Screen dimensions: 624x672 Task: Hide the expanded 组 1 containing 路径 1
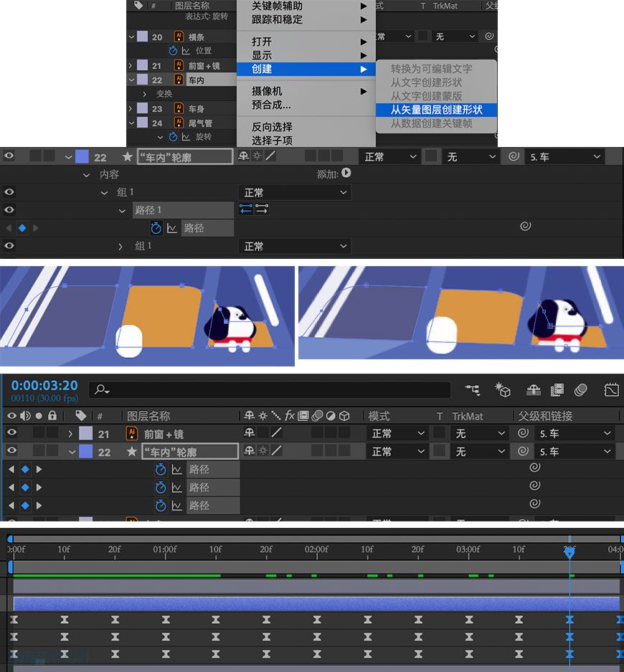[x=9, y=192]
